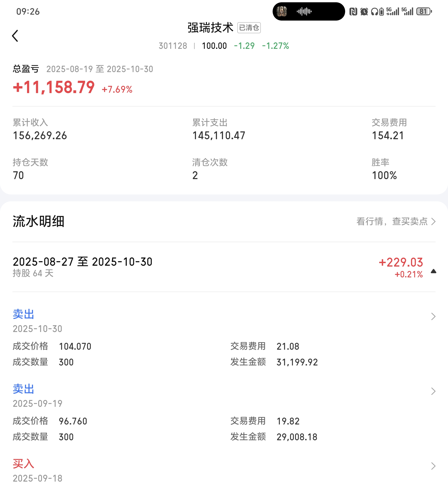Screen dimensions: 448x487
Task: Collapse the 2025-08-27 至 2025-10-30 period
Action: coord(433,271)
